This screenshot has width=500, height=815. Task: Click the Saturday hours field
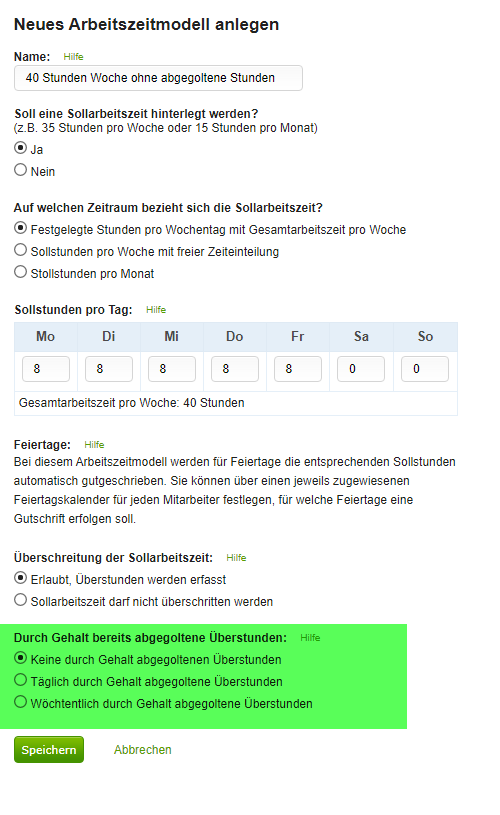[x=361, y=369]
